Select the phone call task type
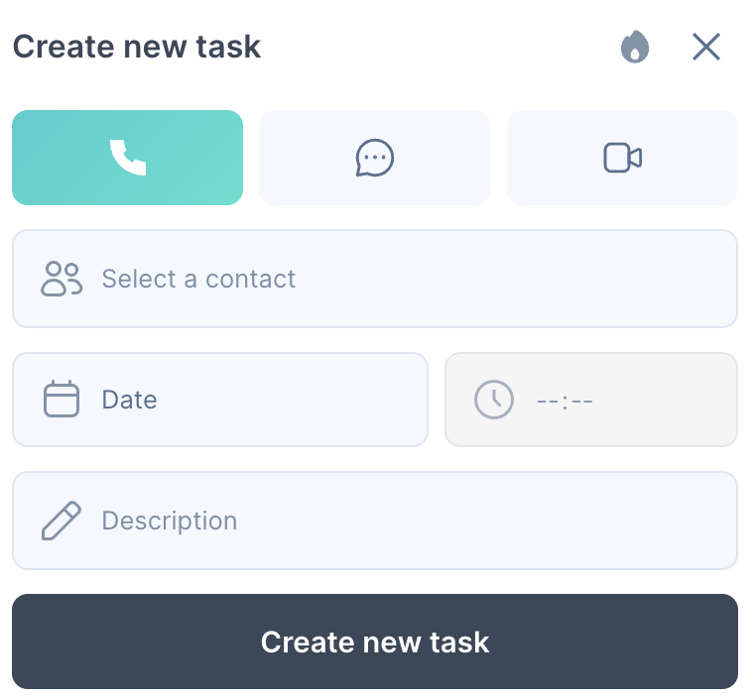This screenshot has height=700, width=756. (x=128, y=158)
